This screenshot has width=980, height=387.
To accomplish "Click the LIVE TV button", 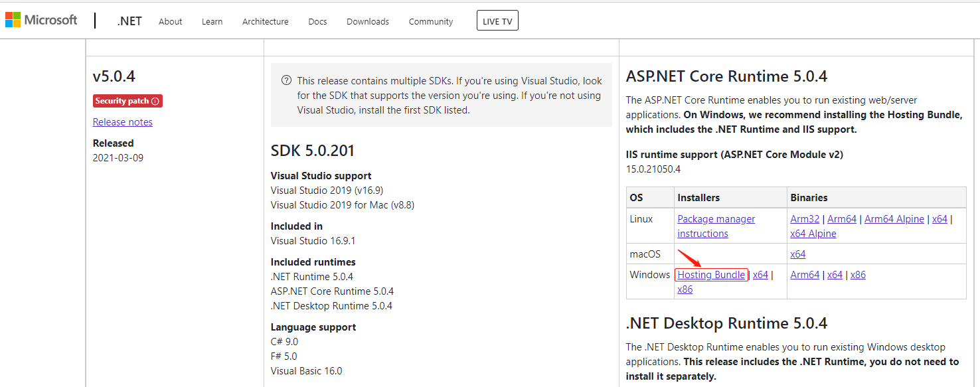I will point(497,21).
